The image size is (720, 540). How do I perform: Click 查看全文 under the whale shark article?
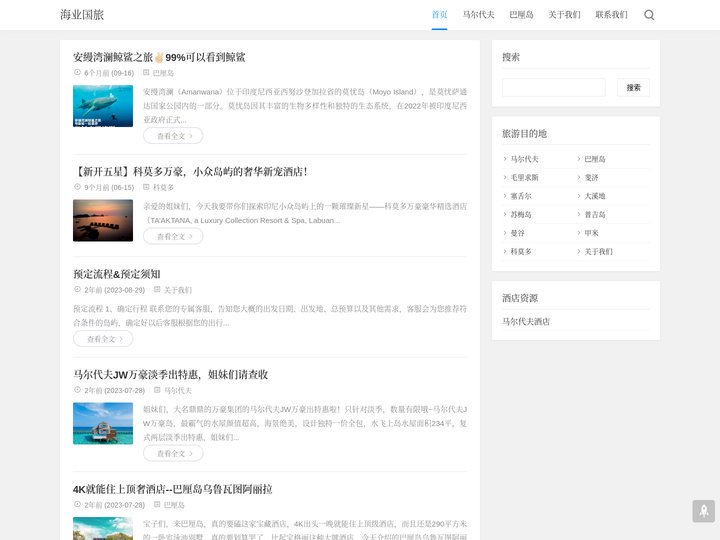pyautogui.click(x=173, y=136)
